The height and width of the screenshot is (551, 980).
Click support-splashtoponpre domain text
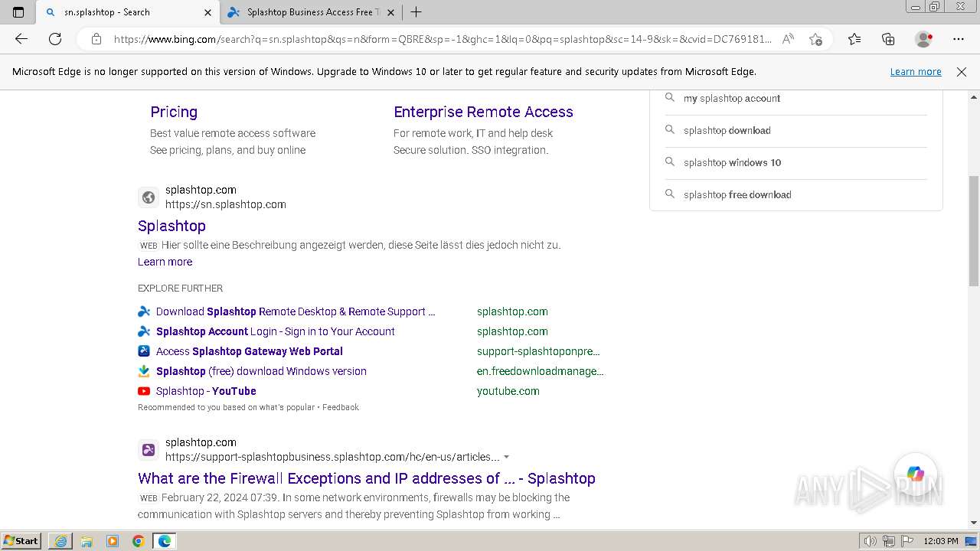coord(538,351)
